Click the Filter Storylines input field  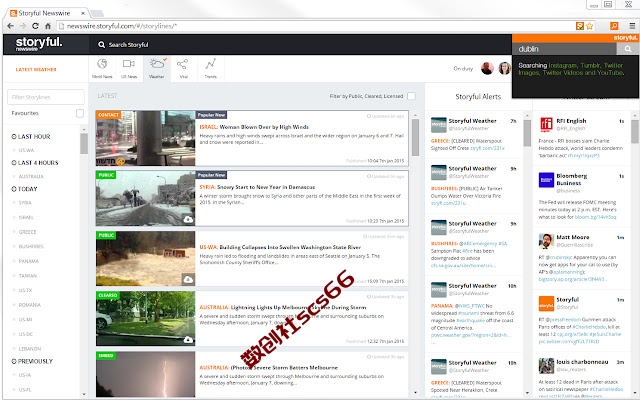click(x=46, y=97)
